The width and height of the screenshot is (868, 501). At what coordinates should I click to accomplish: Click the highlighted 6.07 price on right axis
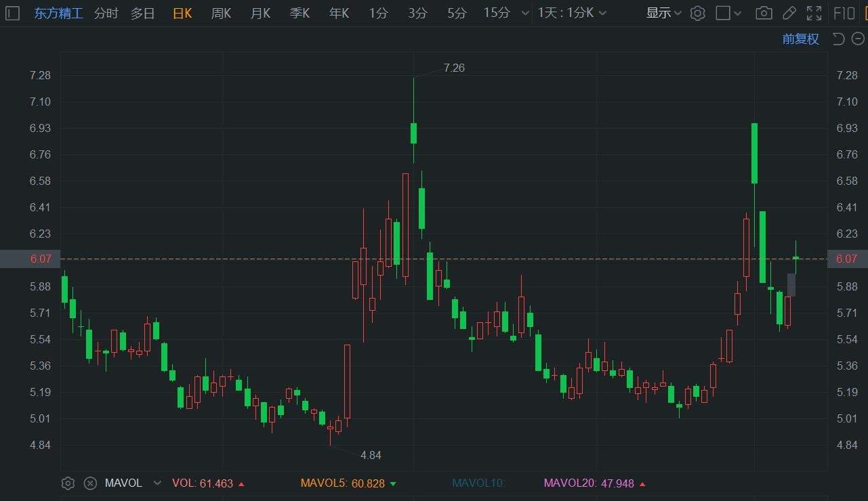coord(847,259)
